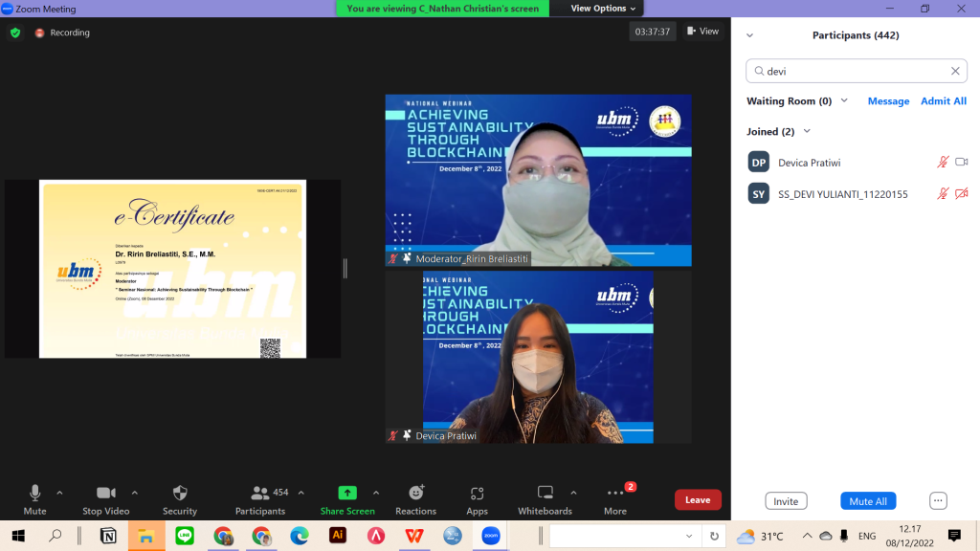980x551 pixels.
Task: Open share screen options arrow
Action: point(376,493)
